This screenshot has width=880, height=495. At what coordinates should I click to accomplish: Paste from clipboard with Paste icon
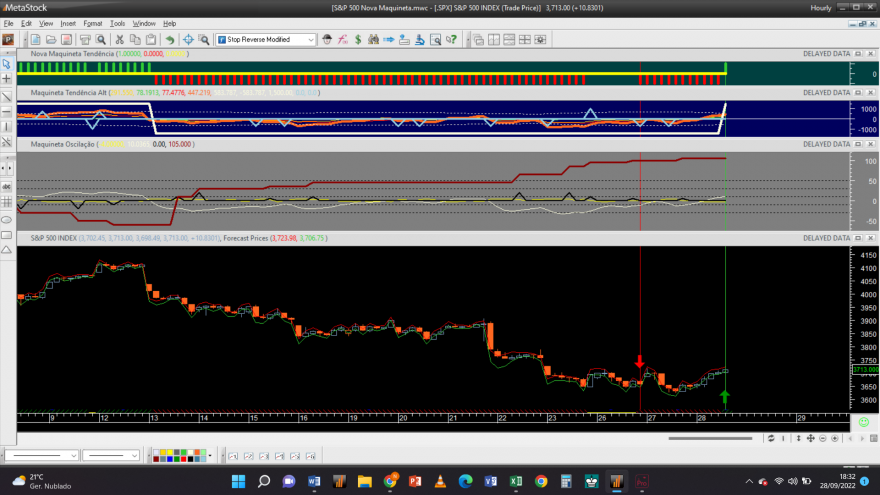[x=150, y=39]
